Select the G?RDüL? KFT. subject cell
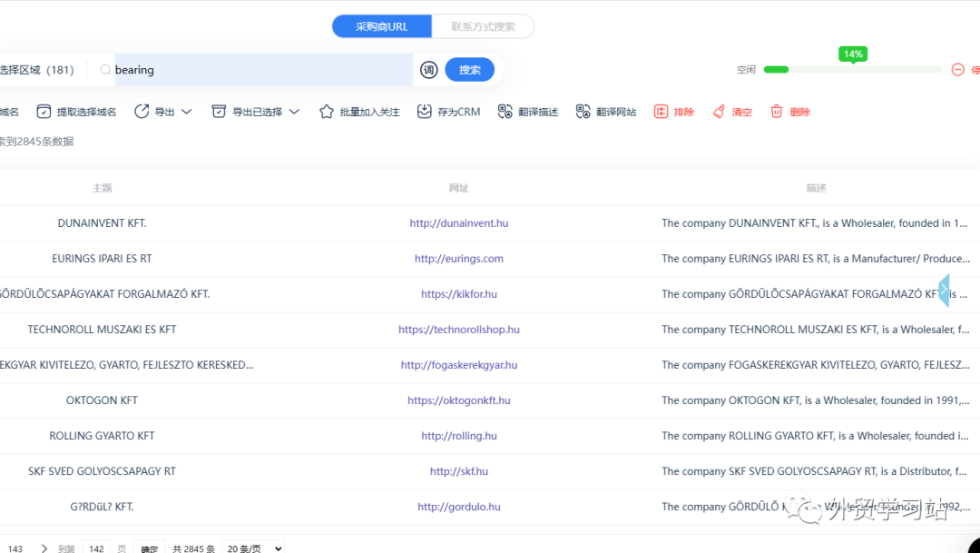Image resolution: width=980 pixels, height=553 pixels. tap(102, 507)
